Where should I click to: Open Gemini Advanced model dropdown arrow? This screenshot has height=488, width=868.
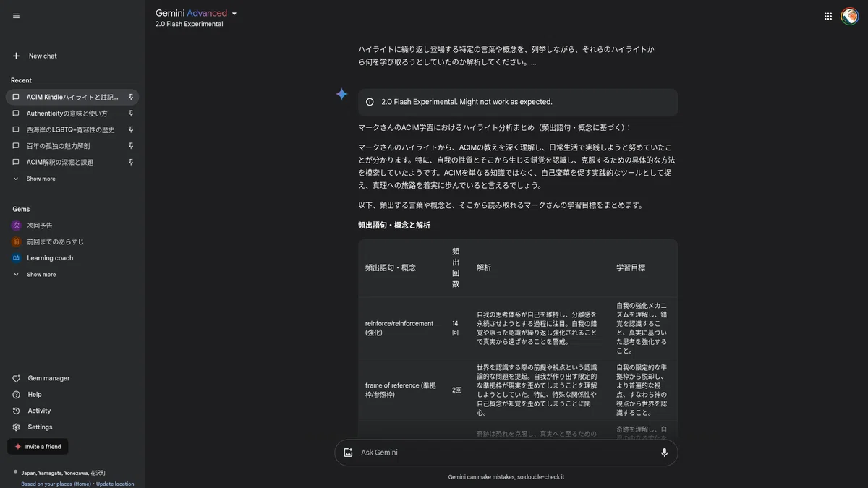coord(234,14)
